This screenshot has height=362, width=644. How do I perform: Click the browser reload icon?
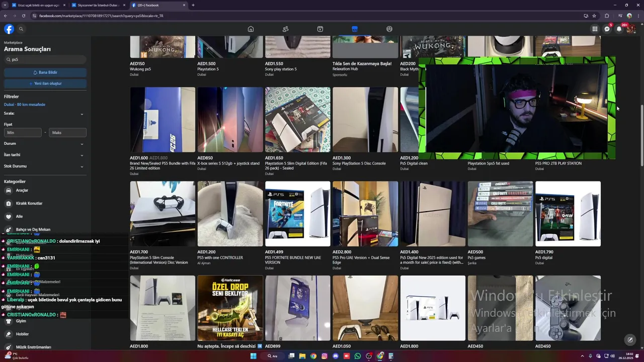pos(23,16)
